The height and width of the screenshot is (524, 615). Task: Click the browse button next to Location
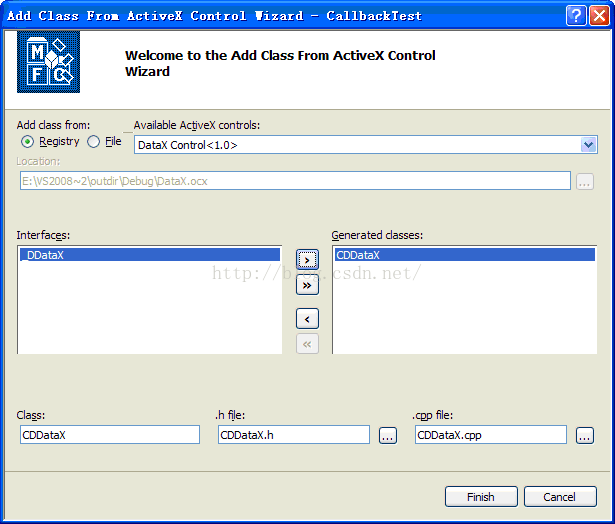click(x=584, y=182)
